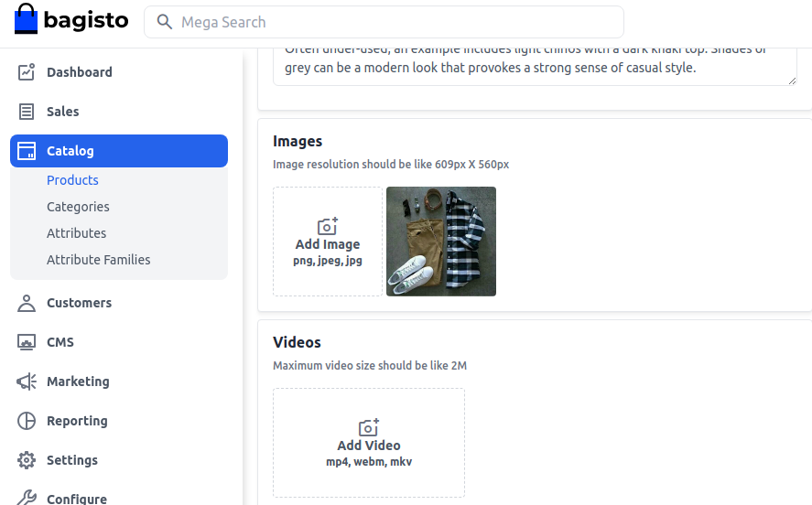Click the magnifier icon in Mega Search
Image resolution: width=812 pixels, height=505 pixels.
click(x=164, y=22)
